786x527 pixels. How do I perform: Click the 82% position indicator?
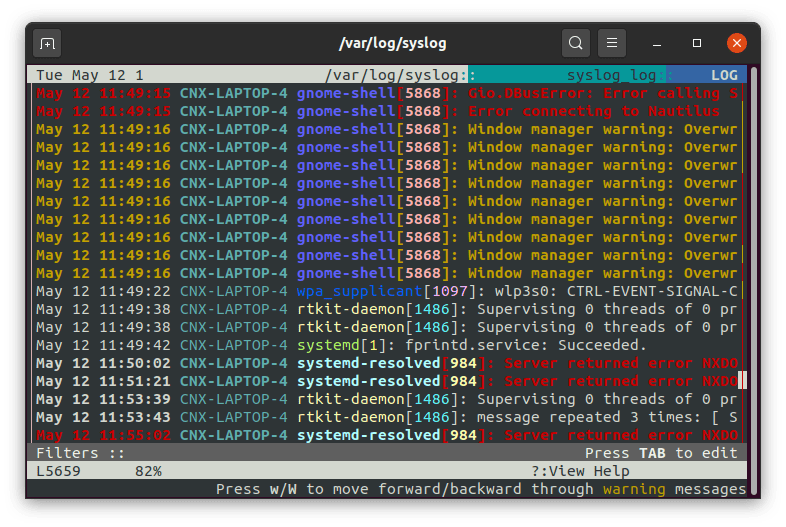[148, 471]
